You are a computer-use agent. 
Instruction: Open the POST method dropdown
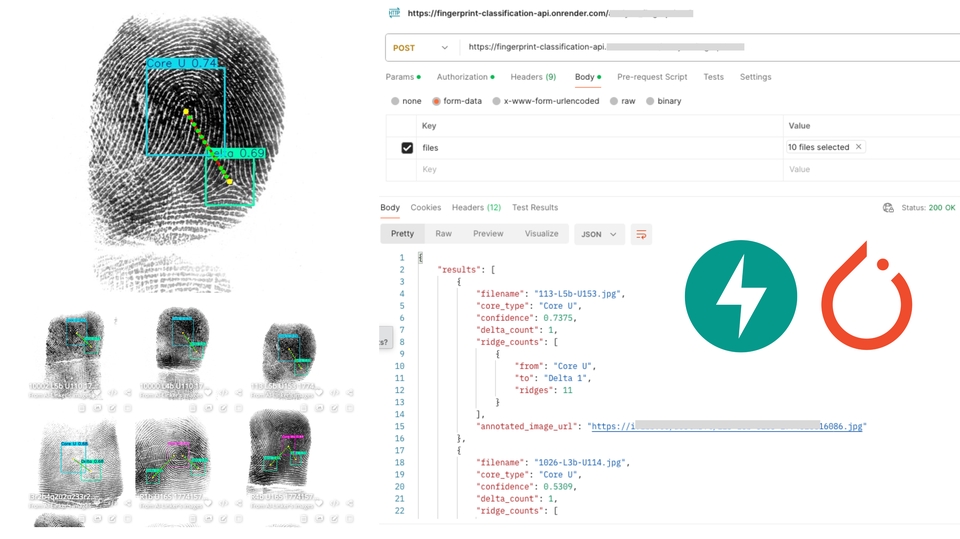[421, 47]
